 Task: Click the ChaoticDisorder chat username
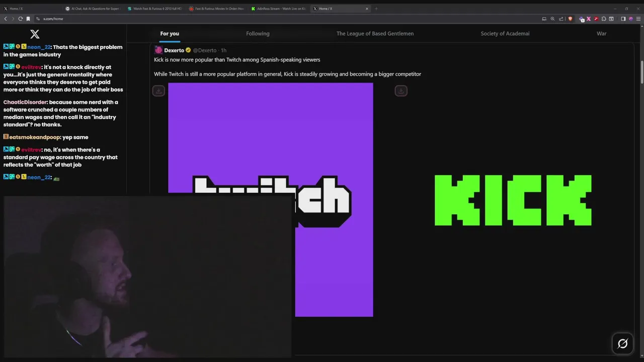[25, 102]
